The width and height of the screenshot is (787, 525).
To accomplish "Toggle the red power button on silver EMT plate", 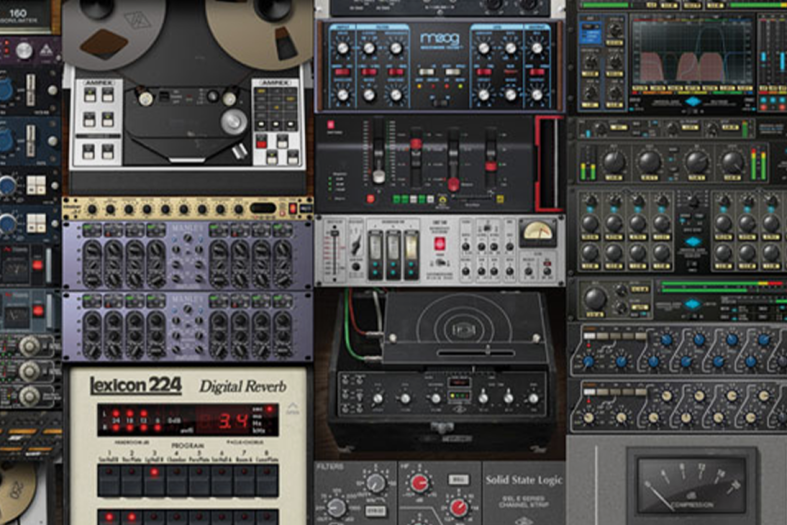I will (x=439, y=244).
